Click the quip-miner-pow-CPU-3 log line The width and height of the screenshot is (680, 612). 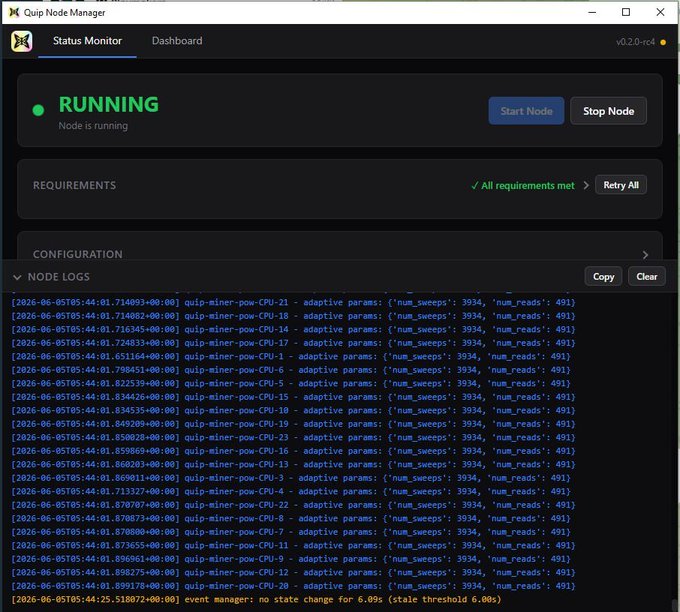pos(291,478)
